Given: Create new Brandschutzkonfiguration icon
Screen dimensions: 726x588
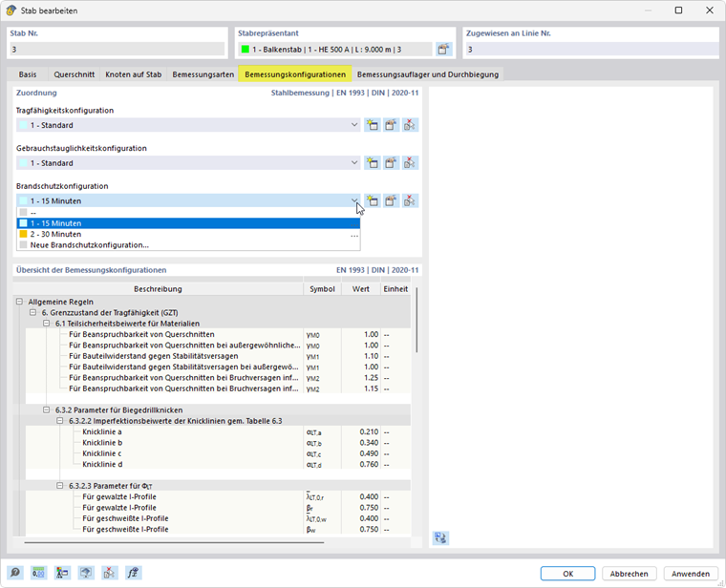Looking at the screenshot, I should click(372, 200).
